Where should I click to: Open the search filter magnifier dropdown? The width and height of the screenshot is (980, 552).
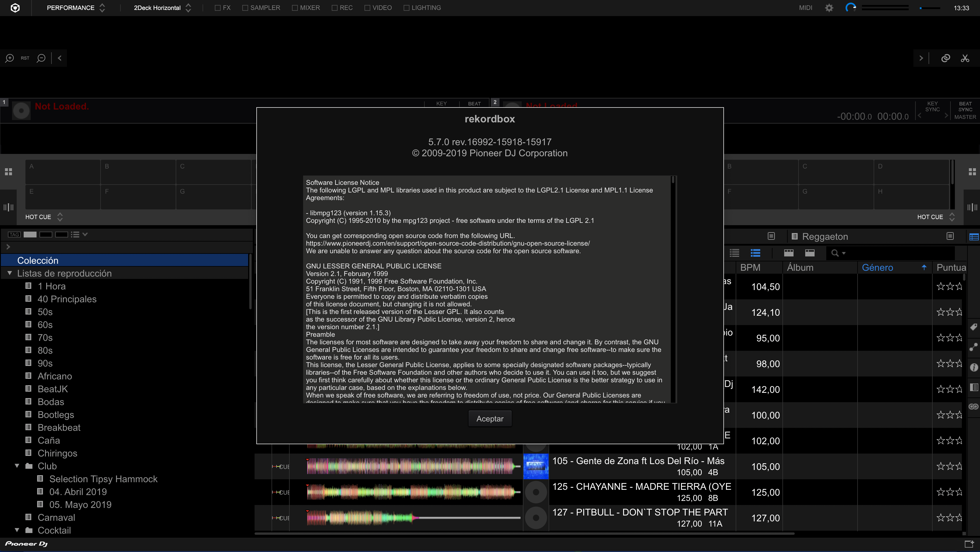838,253
